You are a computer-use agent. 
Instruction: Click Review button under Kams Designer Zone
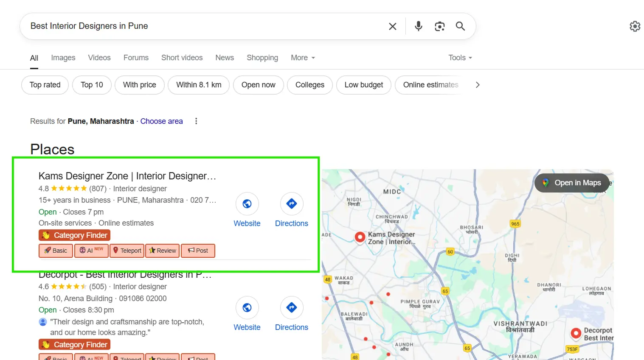click(x=163, y=251)
